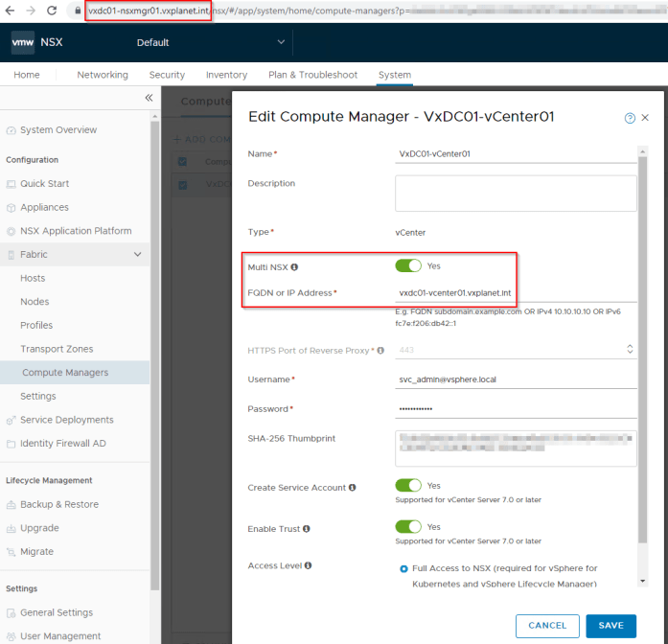Image resolution: width=668 pixels, height=644 pixels.
Task: Toggle the Create Service Account switch
Action: (x=408, y=486)
